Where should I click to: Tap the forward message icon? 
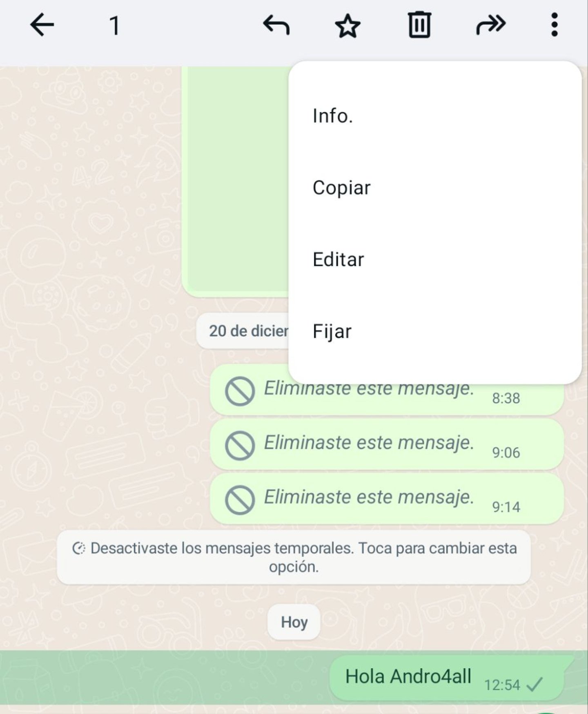click(x=491, y=25)
